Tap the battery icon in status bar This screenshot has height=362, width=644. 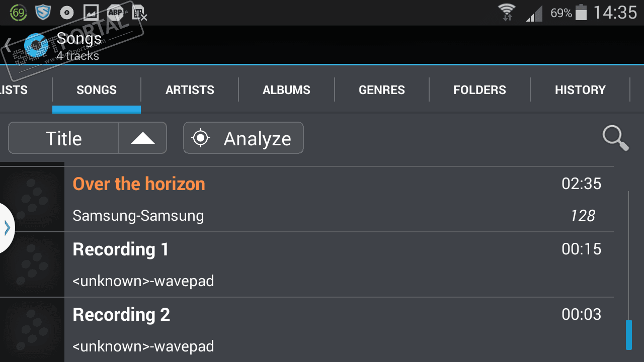point(581,13)
